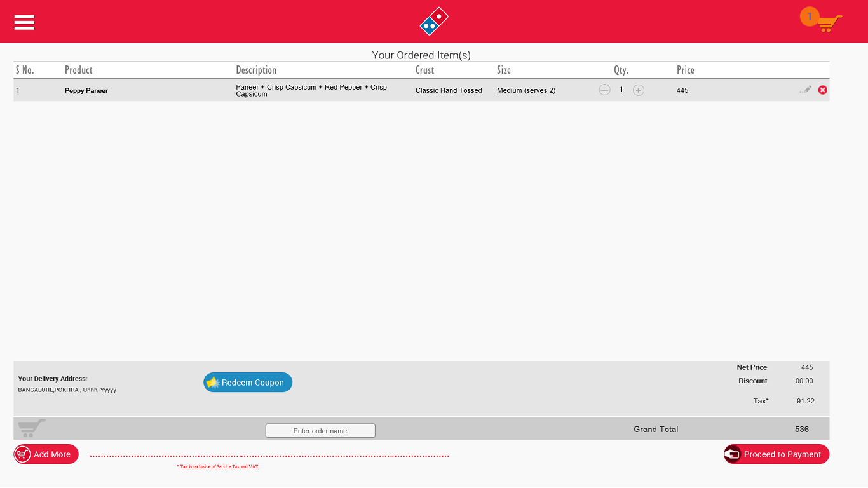Viewport: 868px width, 488px height.
Task: Select the Peppy Paneer product name
Action: [x=86, y=91]
